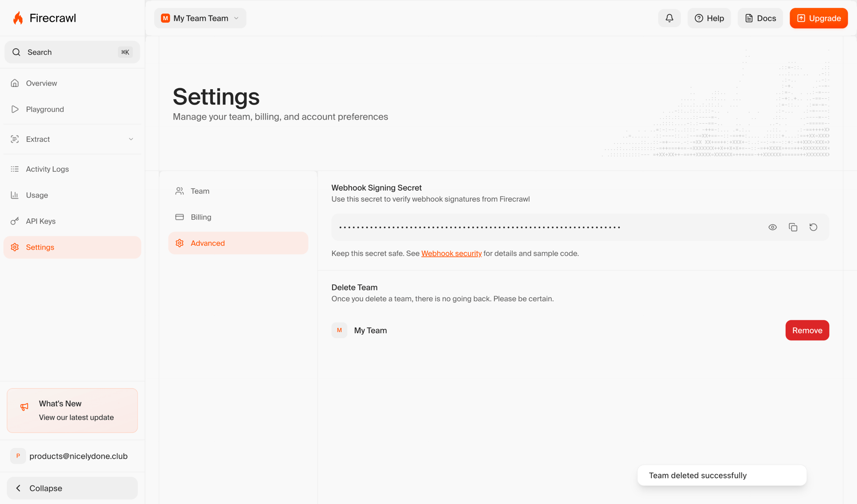Open the Webhook security documentation link
The image size is (857, 504).
pyautogui.click(x=451, y=253)
